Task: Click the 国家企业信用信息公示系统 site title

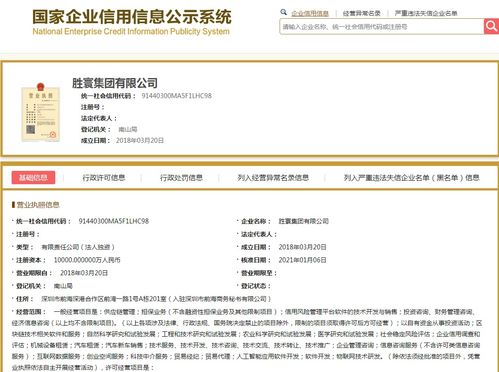Action: pos(132,17)
